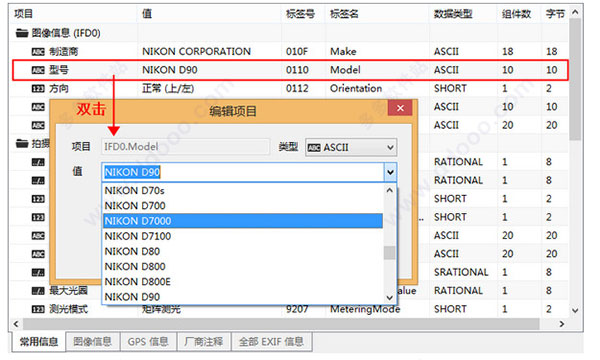Screen dimensions: 600x360
Task: Click the 010F tag number cell
Action: tap(297, 52)
